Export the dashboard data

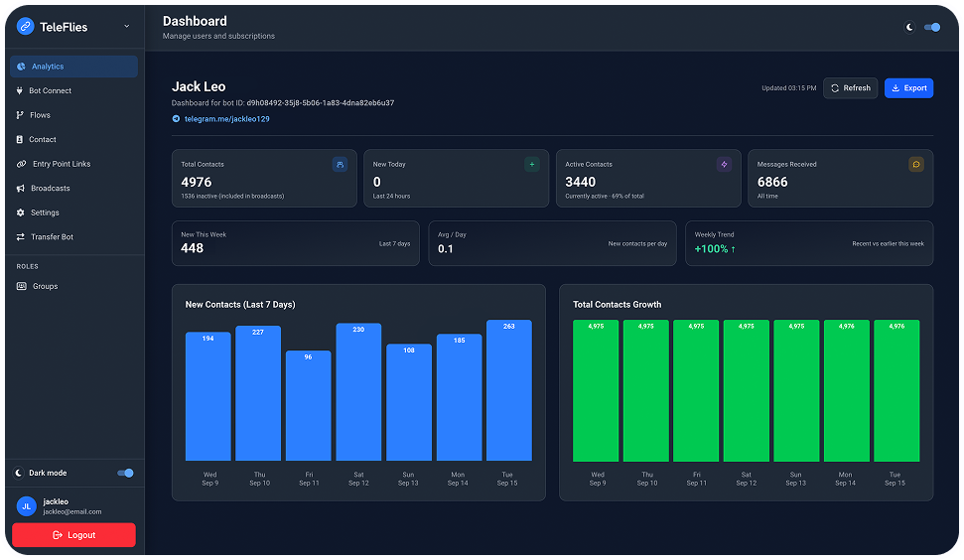tap(908, 88)
